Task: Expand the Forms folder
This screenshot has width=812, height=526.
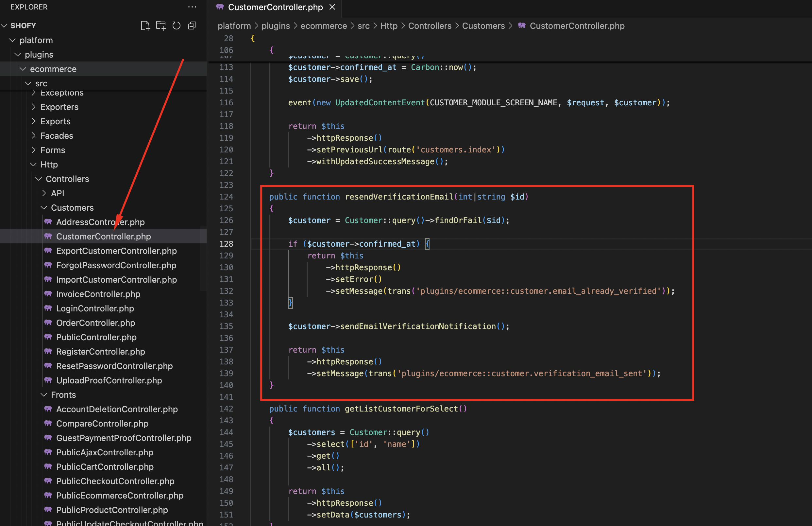Action: [x=33, y=149]
